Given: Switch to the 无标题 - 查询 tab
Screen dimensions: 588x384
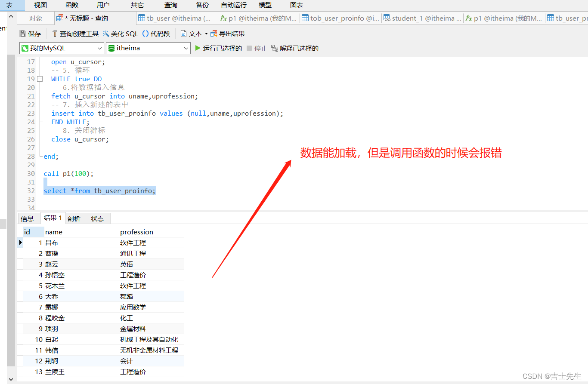Looking at the screenshot, I should tap(95, 18).
